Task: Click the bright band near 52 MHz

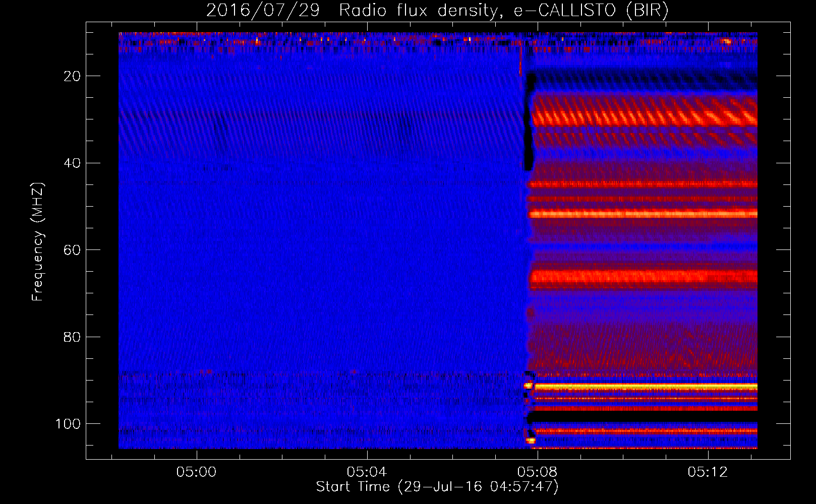Action: point(643,214)
